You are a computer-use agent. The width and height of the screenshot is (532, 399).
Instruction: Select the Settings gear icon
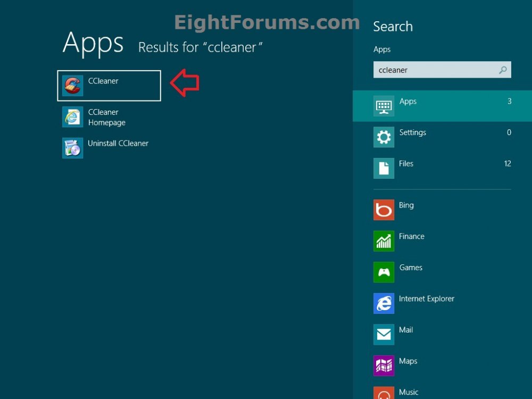coord(384,137)
